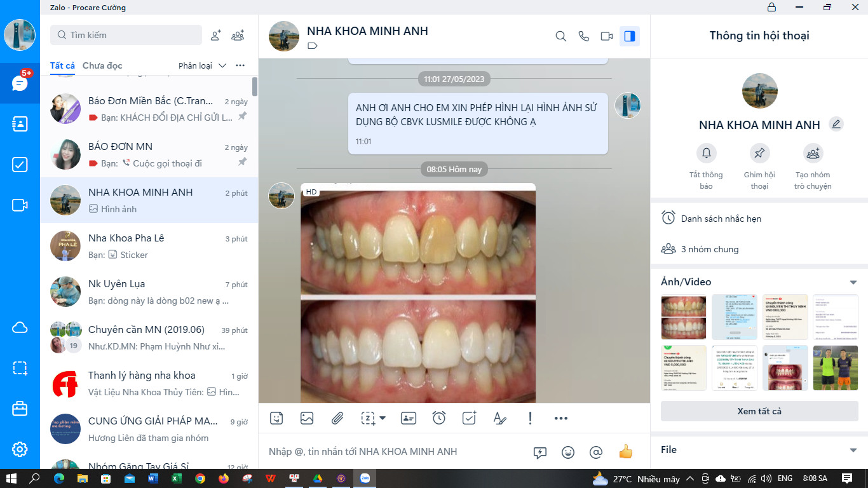Switch to the Chưa đọc tab

pyautogui.click(x=102, y=65)
